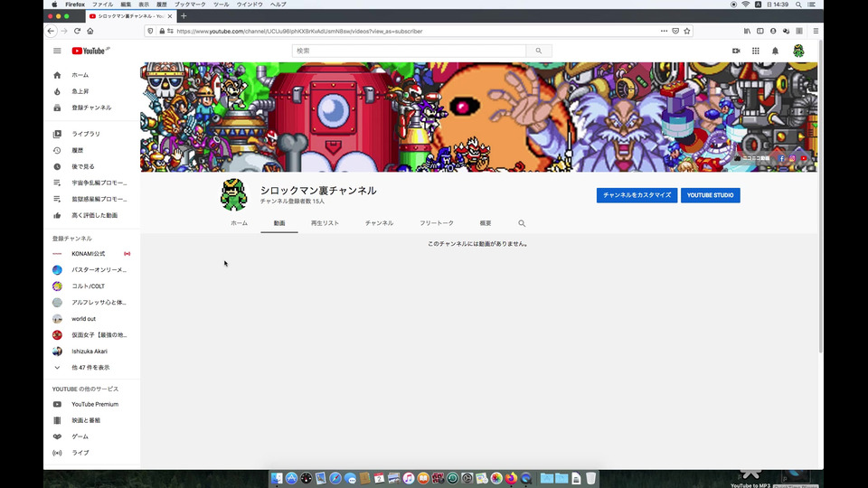Open the App Store from the Dock

point(291,478)
